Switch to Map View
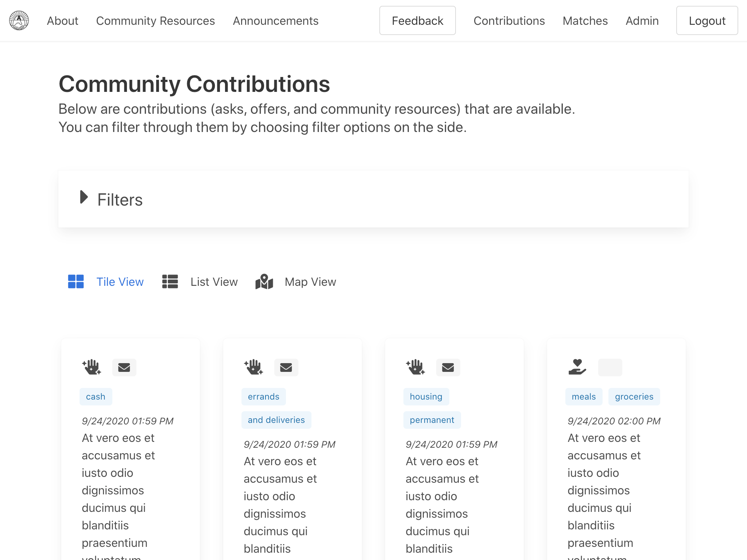 [310, 282]
